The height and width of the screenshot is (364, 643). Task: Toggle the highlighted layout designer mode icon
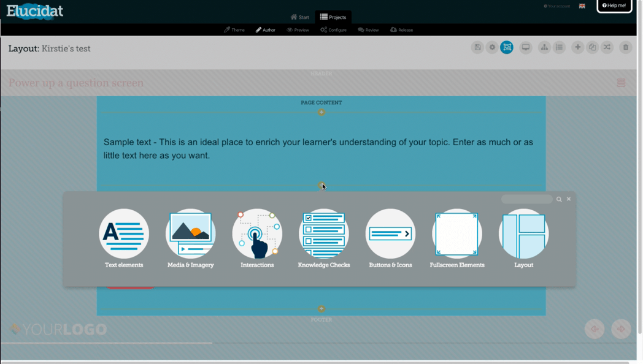coord(507,48)
